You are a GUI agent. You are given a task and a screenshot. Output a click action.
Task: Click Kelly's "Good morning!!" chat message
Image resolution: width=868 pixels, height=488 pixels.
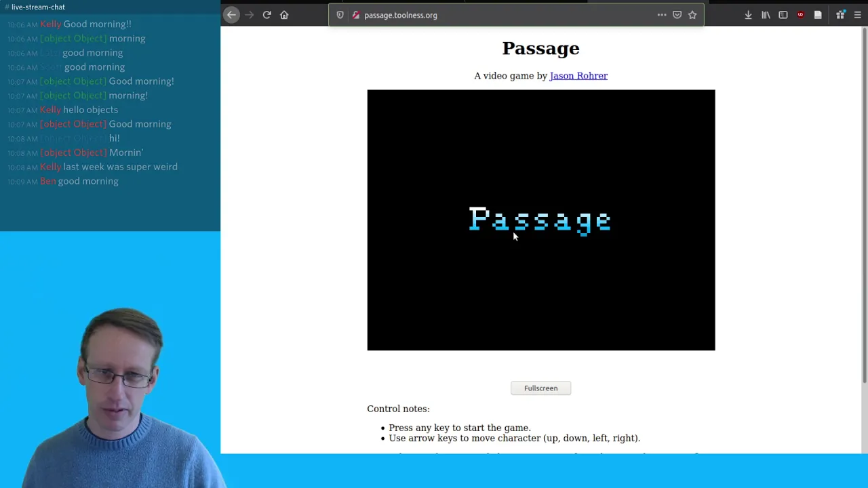pyautogui.click(x=97, y=24)
